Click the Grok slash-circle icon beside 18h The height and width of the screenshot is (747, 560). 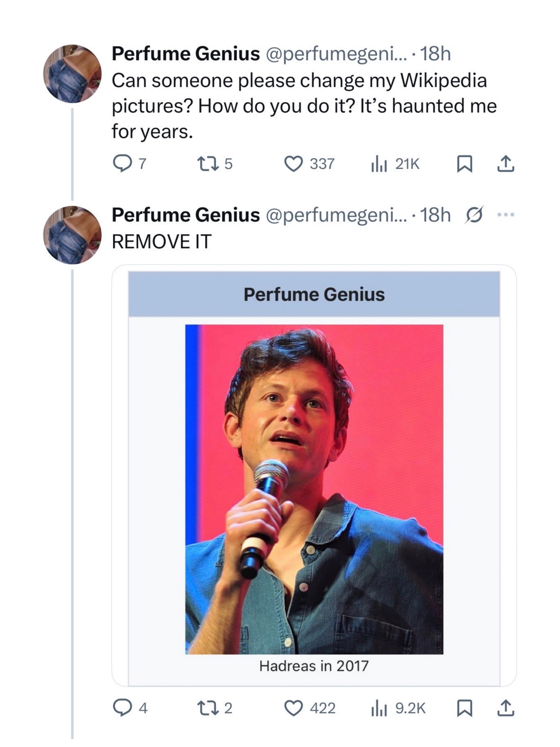(474, 215)
